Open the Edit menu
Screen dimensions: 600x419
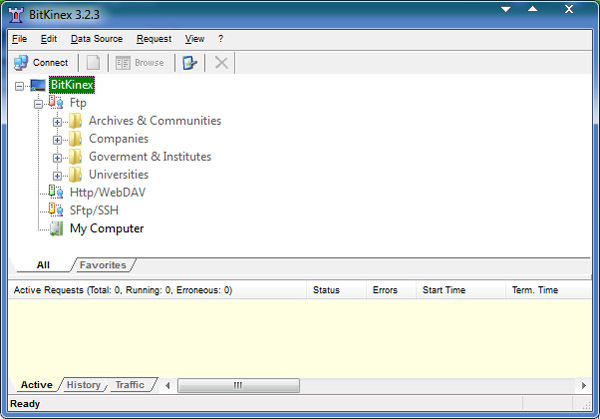coord(49,39)
